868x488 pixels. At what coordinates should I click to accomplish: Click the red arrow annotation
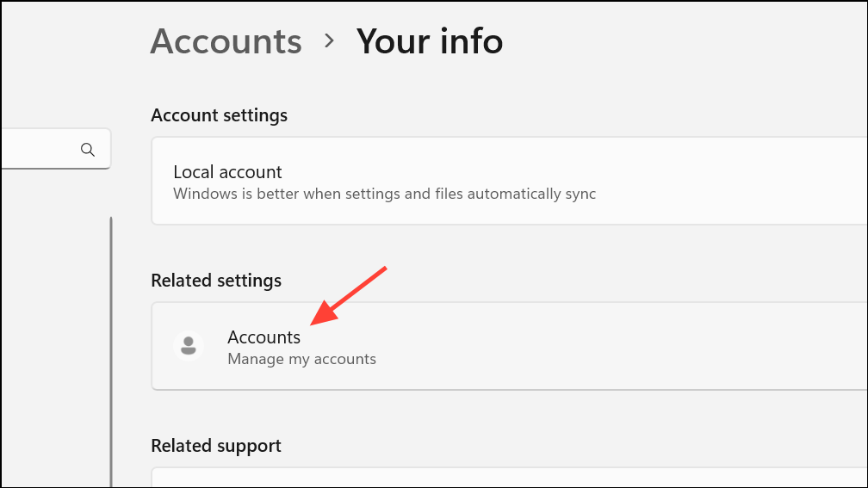[348, 295]
